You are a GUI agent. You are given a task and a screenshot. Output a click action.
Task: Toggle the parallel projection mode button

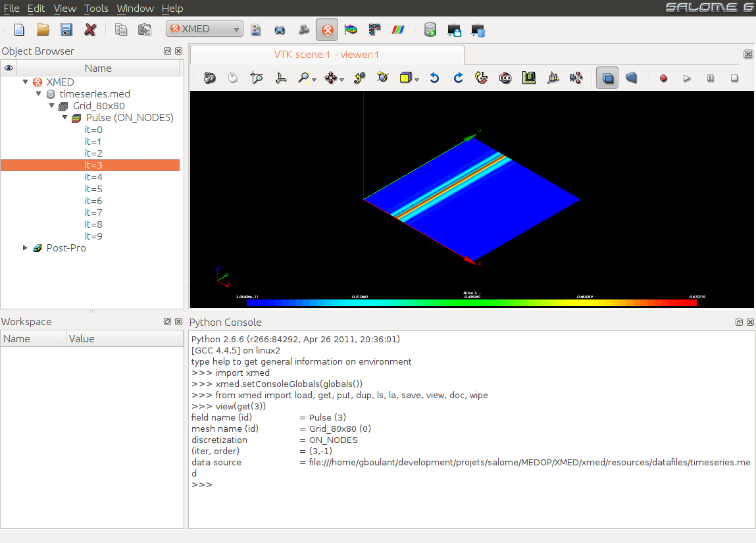607,78
